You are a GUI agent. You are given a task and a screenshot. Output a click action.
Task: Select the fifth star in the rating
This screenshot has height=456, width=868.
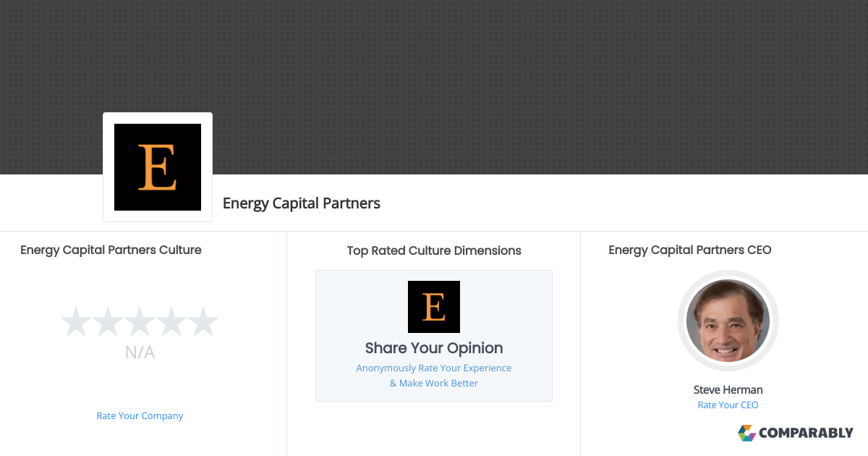[203, 321]
